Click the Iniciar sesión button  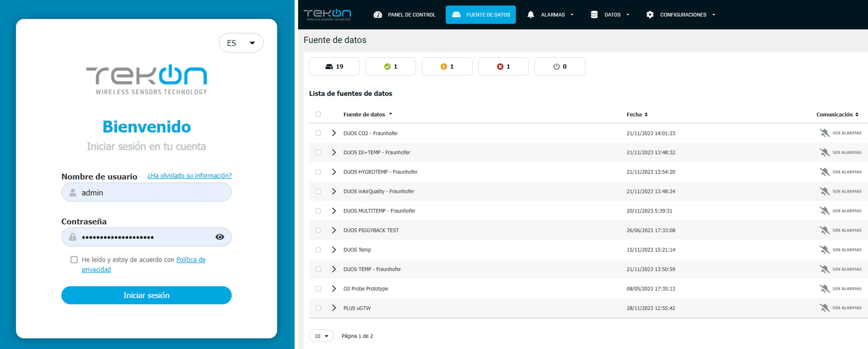click(146, 295)
